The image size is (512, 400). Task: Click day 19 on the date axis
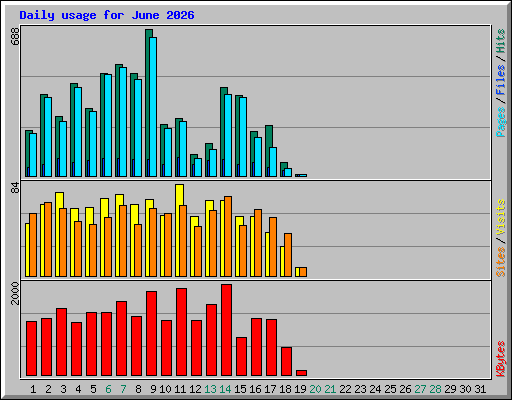tap(300, 389)
